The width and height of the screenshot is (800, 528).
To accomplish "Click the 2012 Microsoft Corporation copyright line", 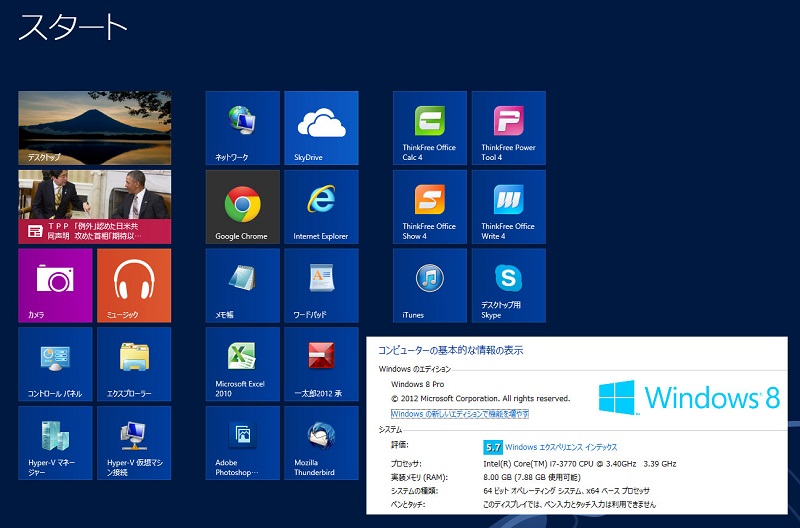I will [481, 398].
